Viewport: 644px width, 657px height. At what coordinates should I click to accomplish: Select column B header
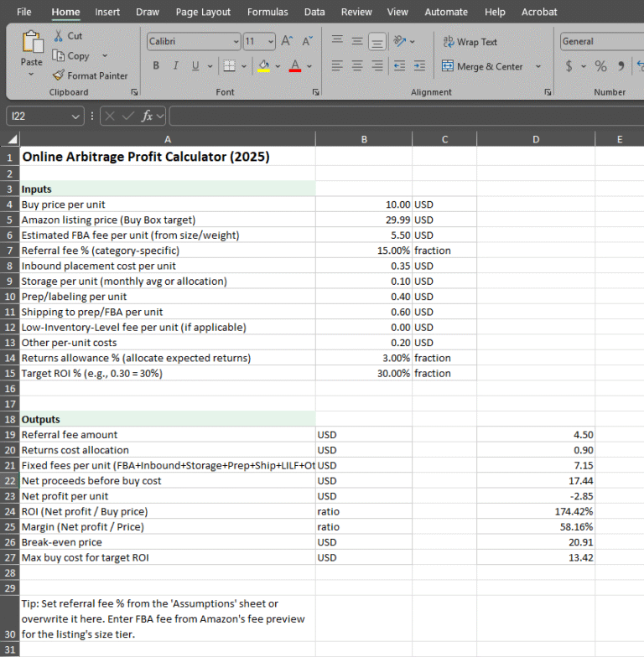tap(364, 139)
